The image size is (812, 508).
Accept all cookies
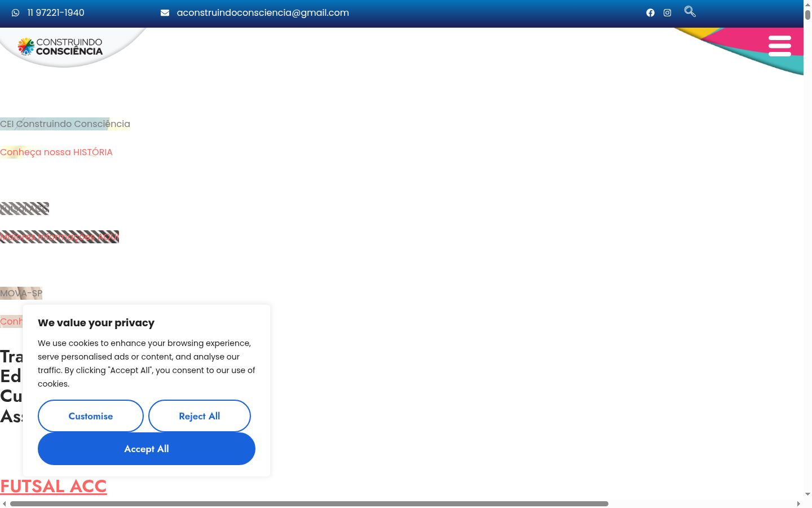pyautogui.click(x=147, y=449)
